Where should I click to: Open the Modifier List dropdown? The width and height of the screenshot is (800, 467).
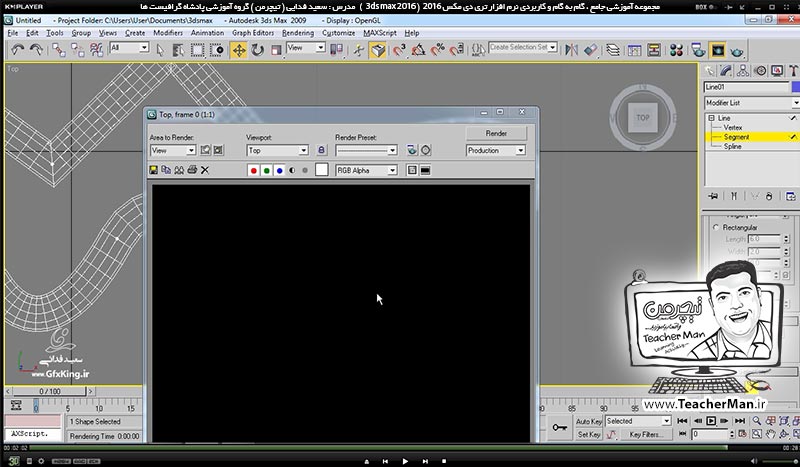[752, 103]
